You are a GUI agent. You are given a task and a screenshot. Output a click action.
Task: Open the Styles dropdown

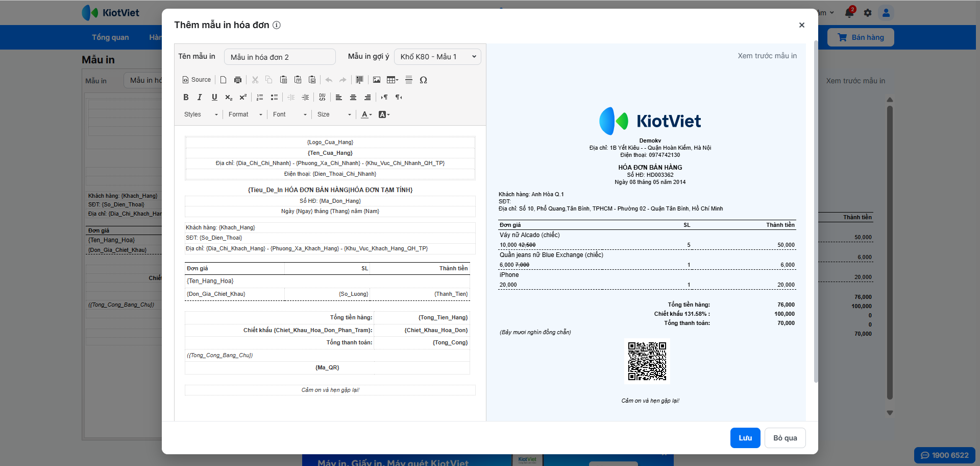point(201,114)
